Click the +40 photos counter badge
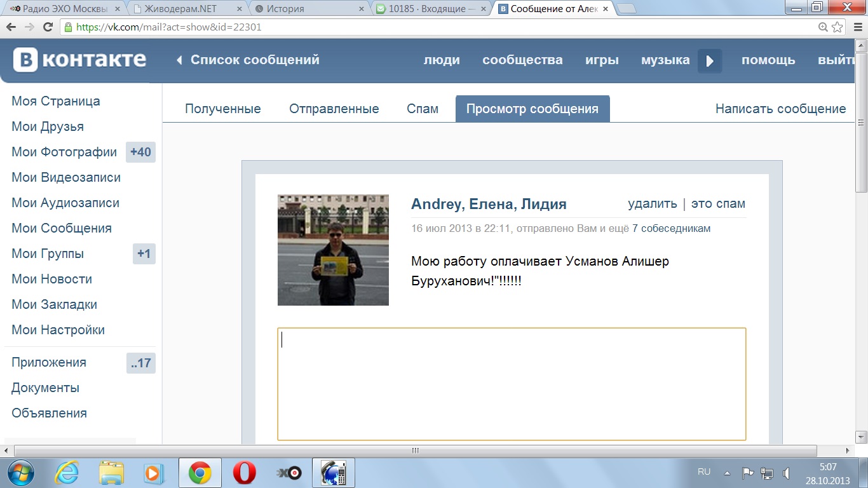Image resolution: width=868 pixels, height=488 pixels. click(x=140, y=152)
